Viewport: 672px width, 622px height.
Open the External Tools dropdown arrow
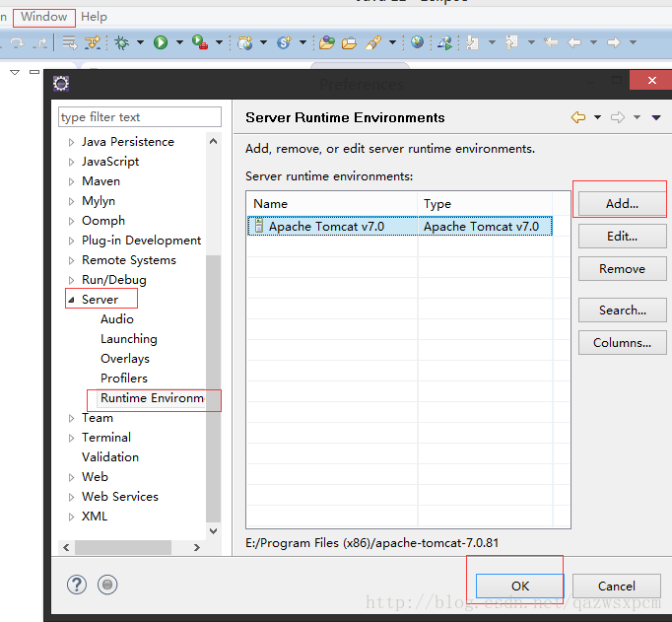219,42
